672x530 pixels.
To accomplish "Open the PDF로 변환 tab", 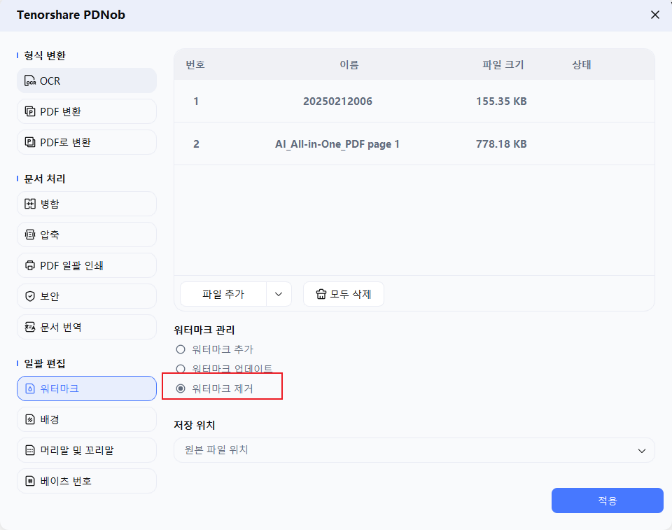I will click(87, 142).
